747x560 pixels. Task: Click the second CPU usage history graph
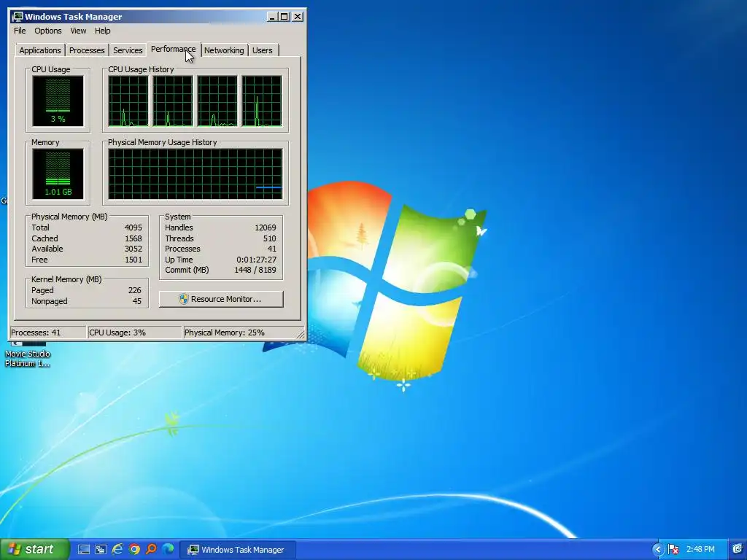[173, 101]
